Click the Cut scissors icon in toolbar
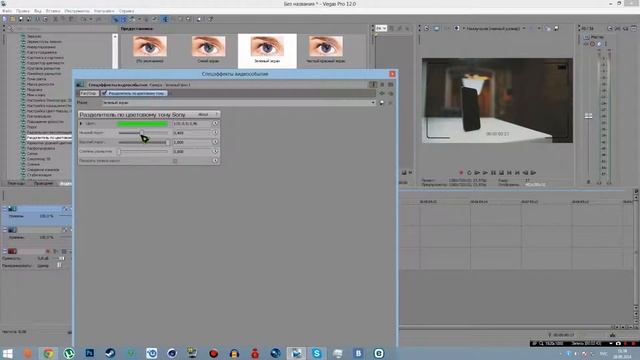 [x=56, y=19]
